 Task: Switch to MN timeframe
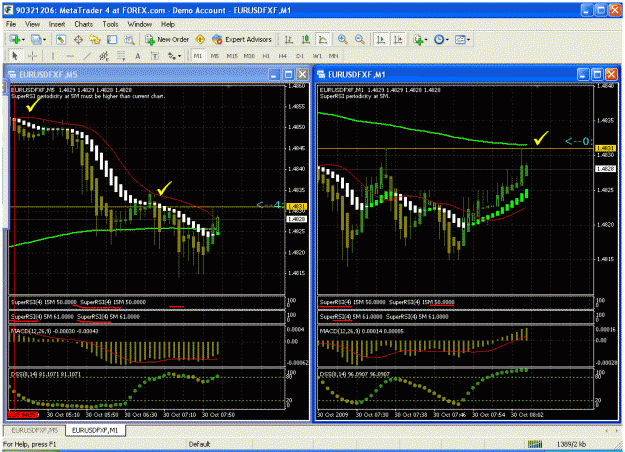pyautogui.click(x=334, y=56)
